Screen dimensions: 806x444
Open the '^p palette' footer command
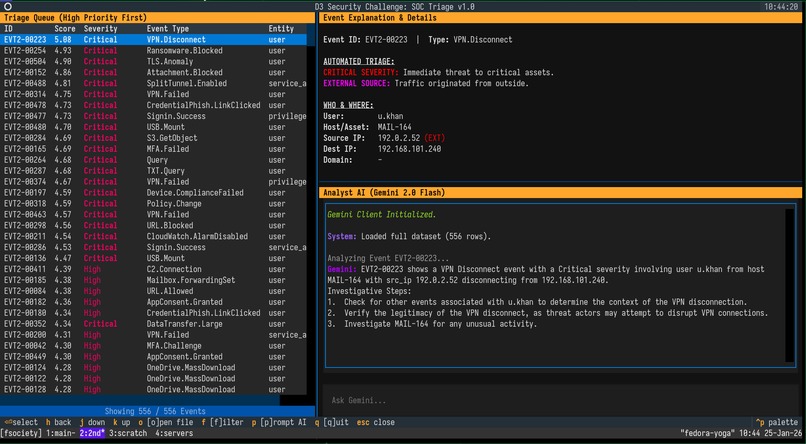pyautogui.click(x=778, y=422)
